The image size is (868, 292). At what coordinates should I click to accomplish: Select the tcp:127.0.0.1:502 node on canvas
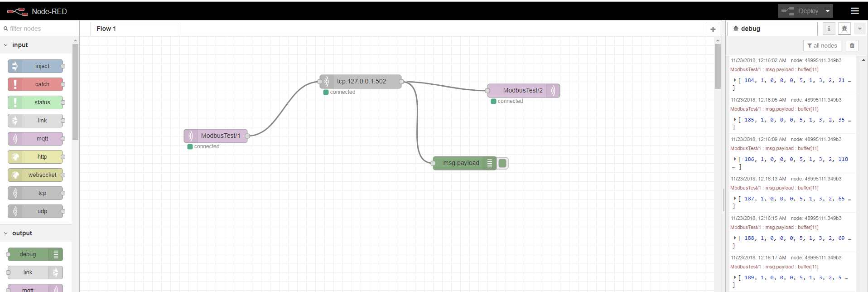pyautogui.click(x=361, y=82)
